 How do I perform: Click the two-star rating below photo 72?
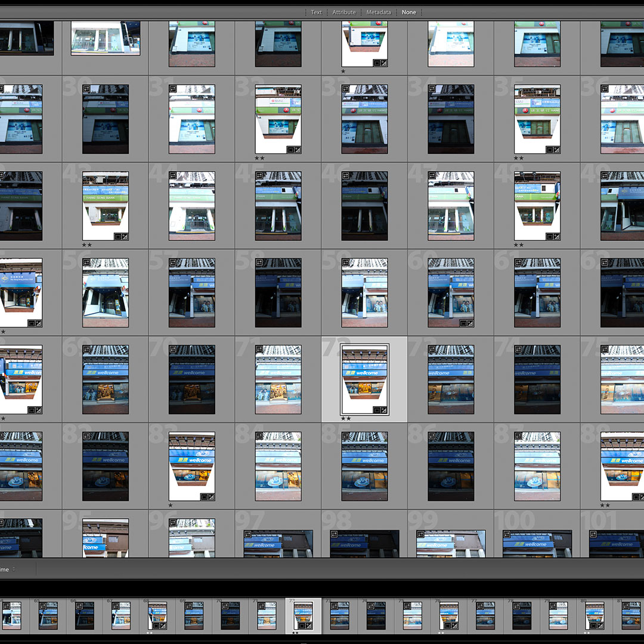[346, 419]
